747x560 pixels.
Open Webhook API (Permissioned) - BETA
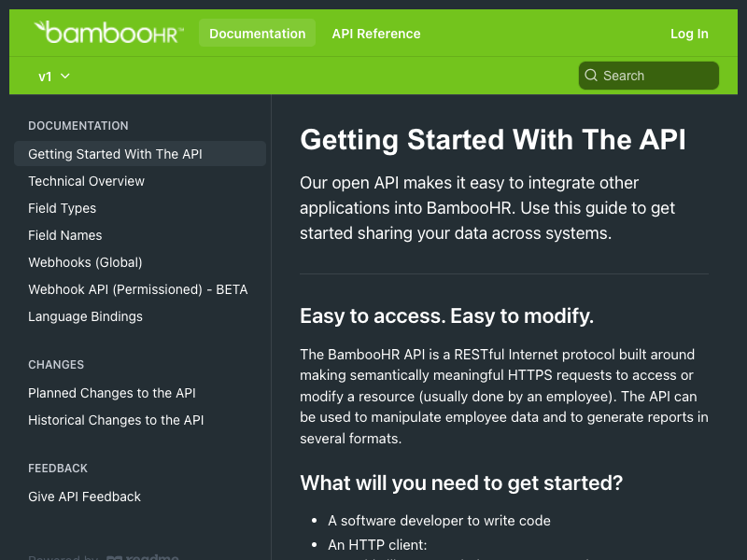click(x=137, y=289)
